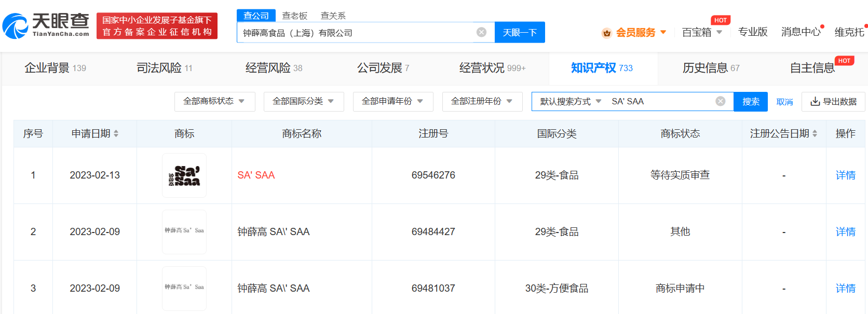
Task: Clear the SA' SAA trademark filter text
Action: (721, 101)
